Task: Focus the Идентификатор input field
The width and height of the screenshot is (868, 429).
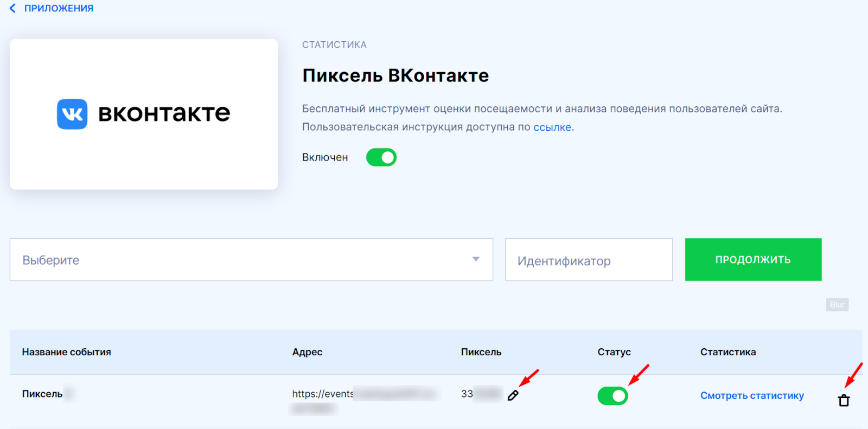Action: coord(589,260)
